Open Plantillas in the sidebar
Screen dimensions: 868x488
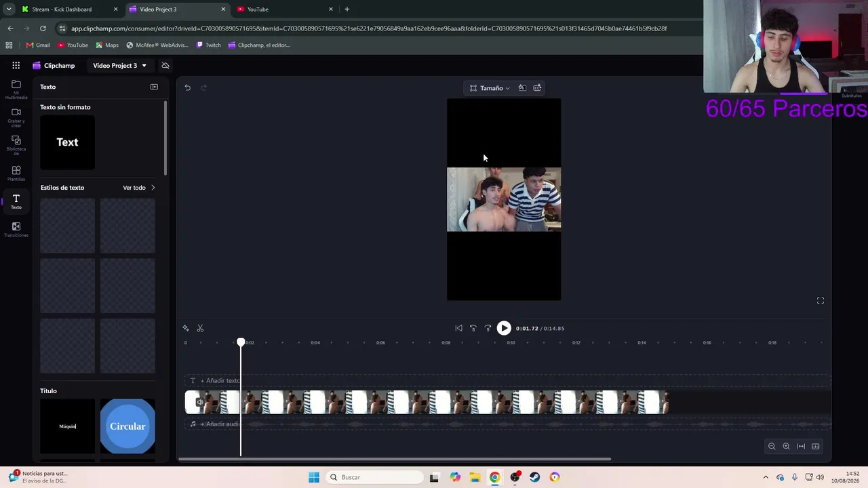(x=16, y=174)
